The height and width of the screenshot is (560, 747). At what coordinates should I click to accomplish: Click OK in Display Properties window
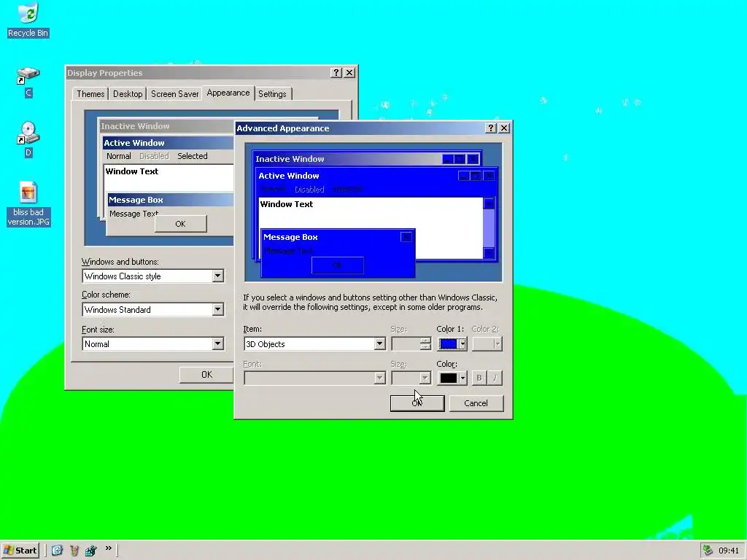pyautogui.click(x=206, y=375)
